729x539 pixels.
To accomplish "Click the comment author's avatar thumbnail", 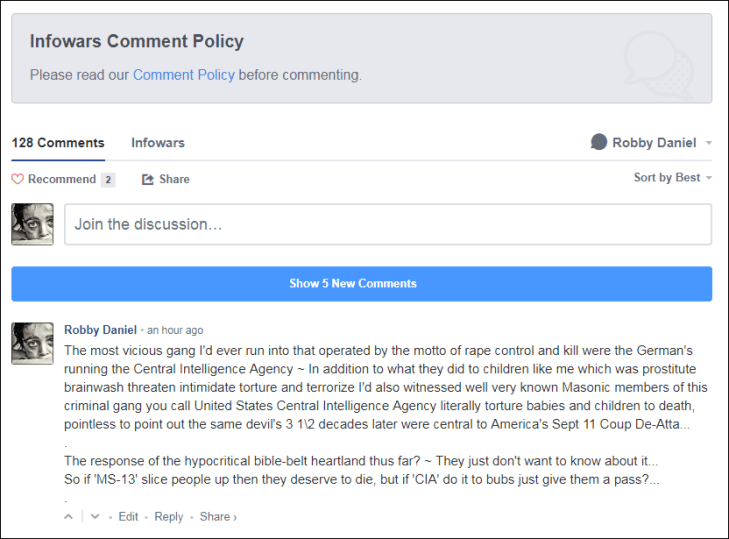I will tap(32, 343).
